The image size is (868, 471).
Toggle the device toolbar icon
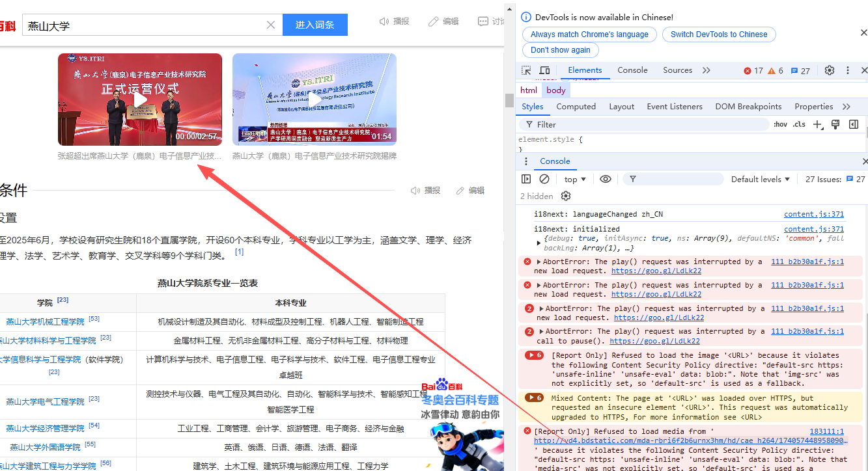[x=544, y=70]
